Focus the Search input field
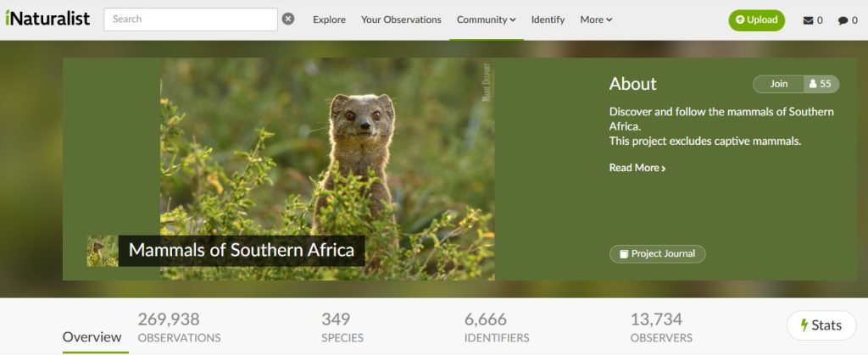Image resolution: width=868 pixels, height=355 pixels. click(191, 19)
